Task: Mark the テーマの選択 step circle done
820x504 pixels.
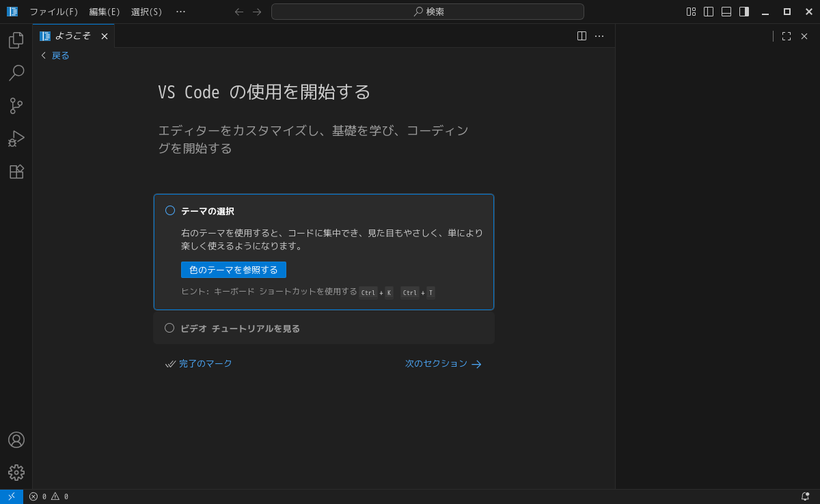Action: pos(170,210)
